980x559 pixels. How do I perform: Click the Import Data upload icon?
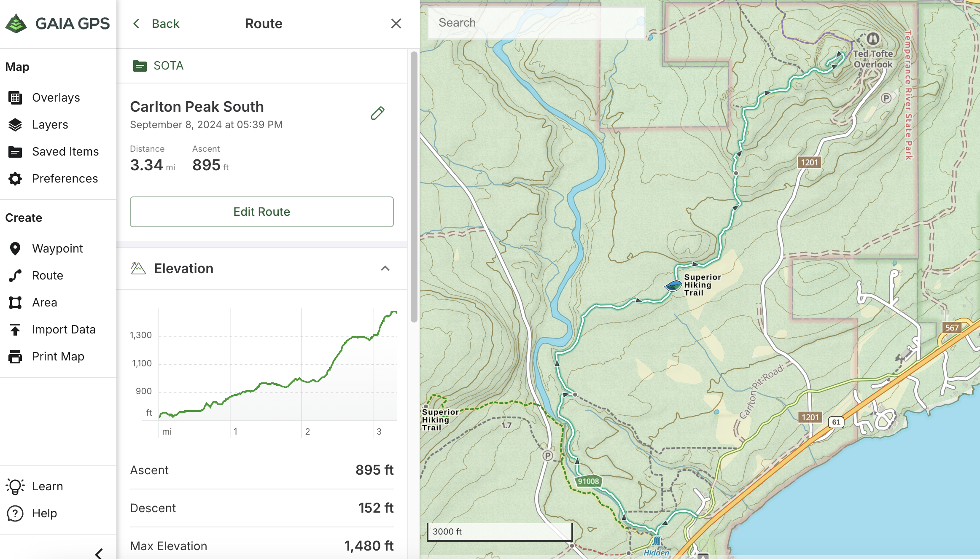click(x=15, y=330)
